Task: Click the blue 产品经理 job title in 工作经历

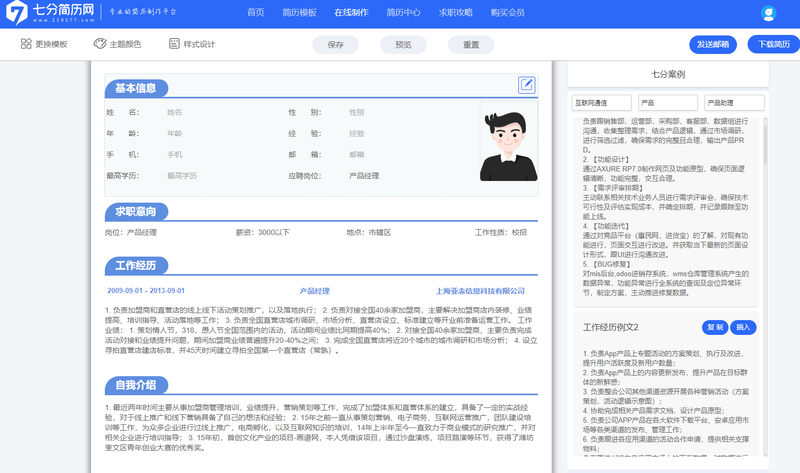Action: [x=315, y=291]
